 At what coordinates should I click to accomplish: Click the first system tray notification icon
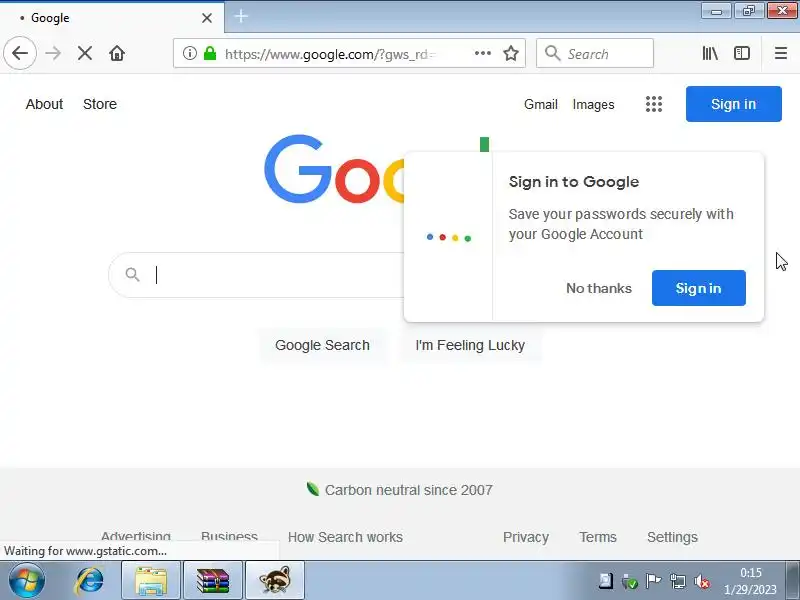click(606, 581)
